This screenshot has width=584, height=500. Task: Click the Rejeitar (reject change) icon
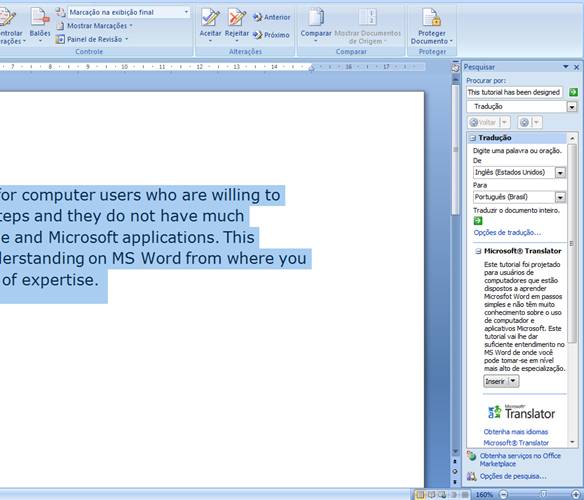coord(237,18)
